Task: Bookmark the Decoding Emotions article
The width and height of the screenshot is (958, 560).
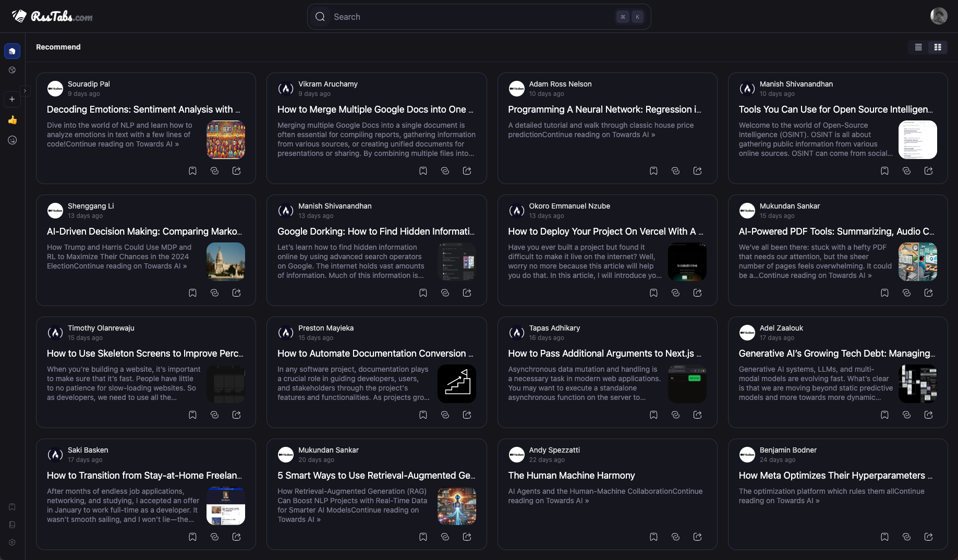Action: 192,171
